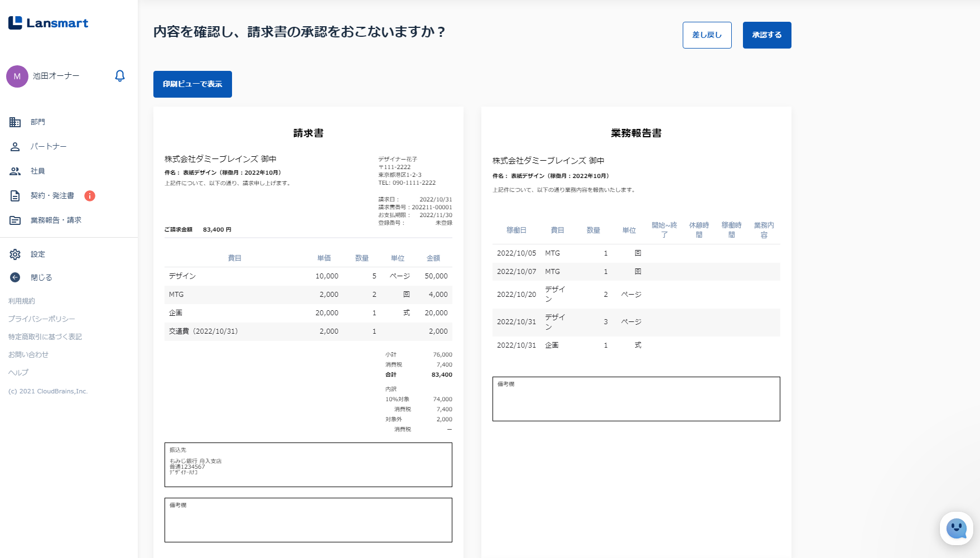The image size is (980, 558).
Task: Click the TEL: 090-1111-2222 text
Action: pyautogui.click(x=407, y=183)
